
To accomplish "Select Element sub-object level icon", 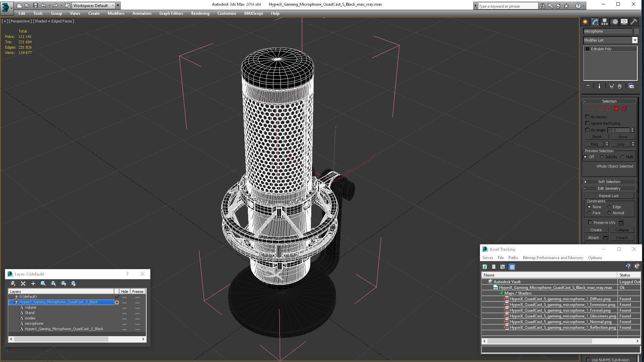I will click(624, 109).
